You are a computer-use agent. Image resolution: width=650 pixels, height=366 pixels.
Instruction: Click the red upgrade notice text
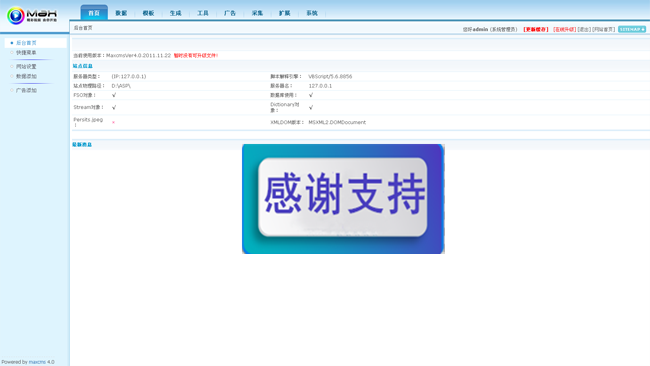[x=196, y=55]
